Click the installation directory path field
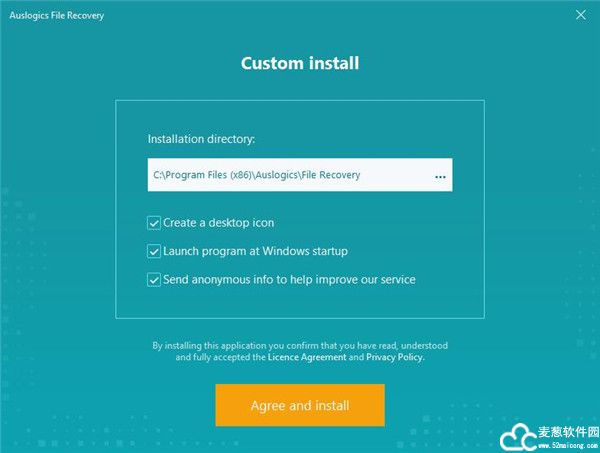The width and height of the screenshot is (600, 453). [x=300, y=175]
